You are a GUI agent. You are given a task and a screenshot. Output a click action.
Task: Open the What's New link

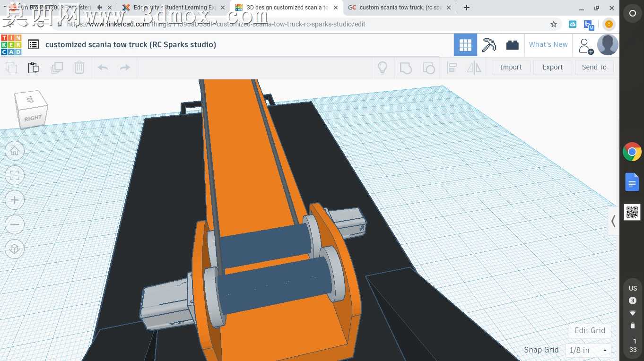coord(548,44)
